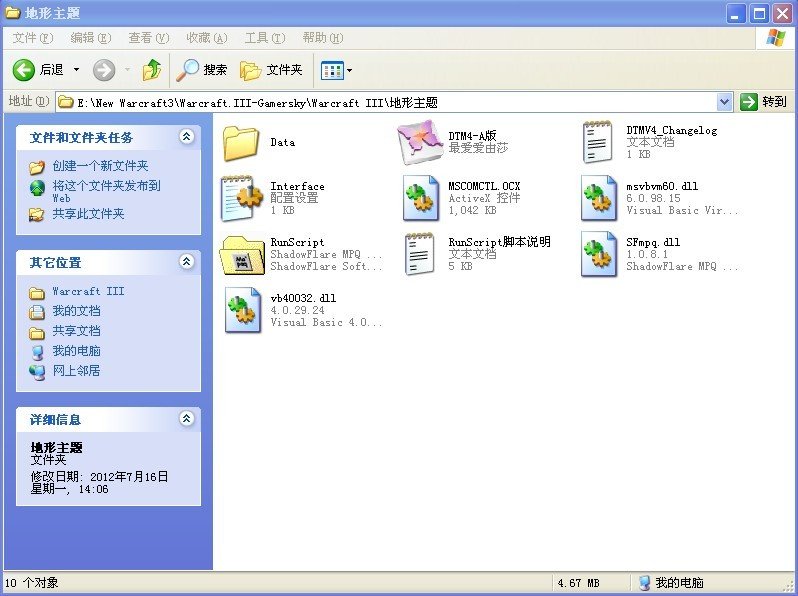This screenshot has height=596, width=798.
Task: Select the MSCOMCTL.OCX file icon
Action: [421, 198]
